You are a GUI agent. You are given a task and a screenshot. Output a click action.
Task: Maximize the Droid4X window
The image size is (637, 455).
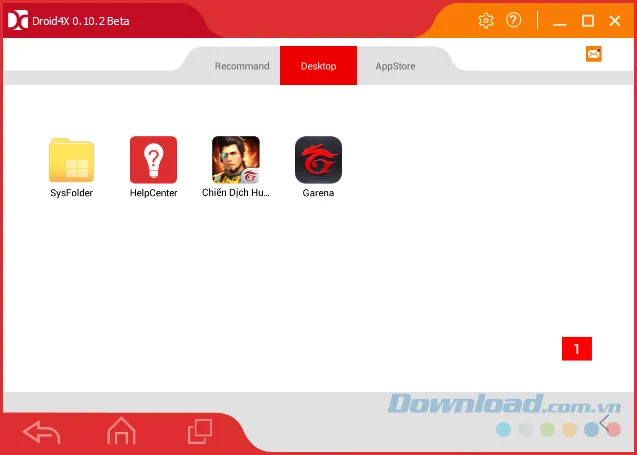(x=588, y=21)
